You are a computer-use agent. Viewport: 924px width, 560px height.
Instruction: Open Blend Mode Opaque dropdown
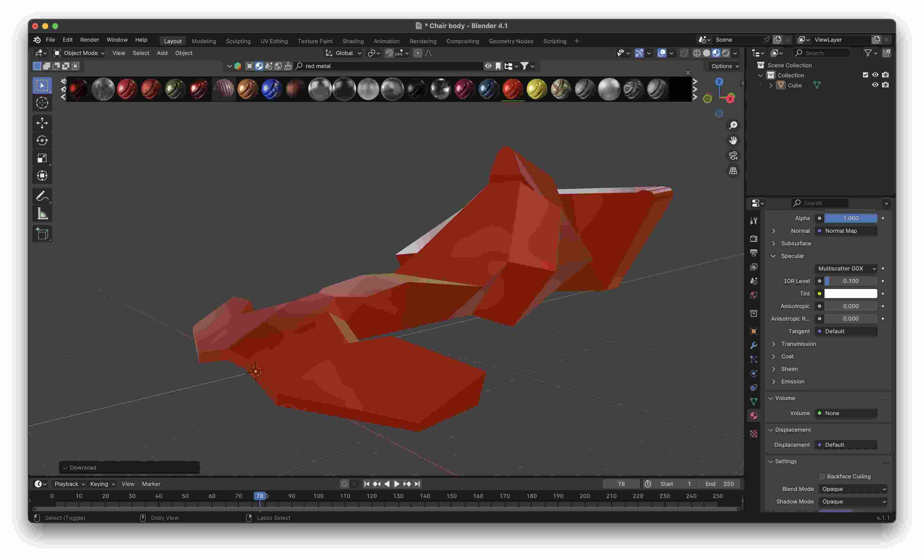(853, 489)
